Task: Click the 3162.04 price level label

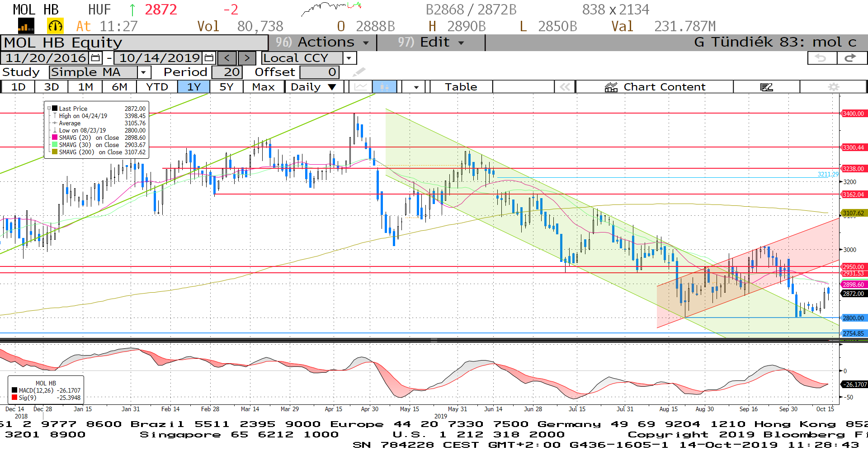Action: (854, 195)
